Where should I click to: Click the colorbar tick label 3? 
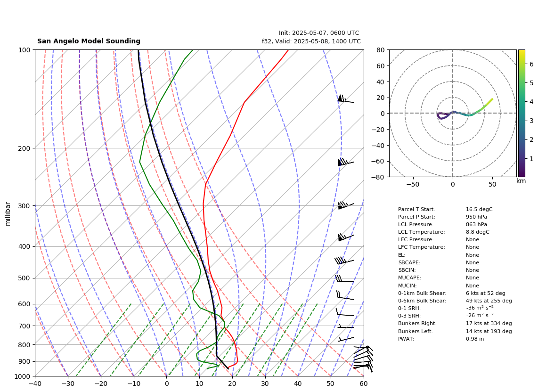[x=531, y=121]
